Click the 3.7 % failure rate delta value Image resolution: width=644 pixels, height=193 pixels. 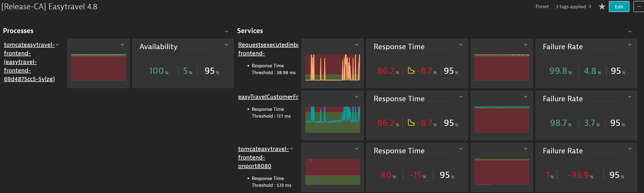coord(592,123)
